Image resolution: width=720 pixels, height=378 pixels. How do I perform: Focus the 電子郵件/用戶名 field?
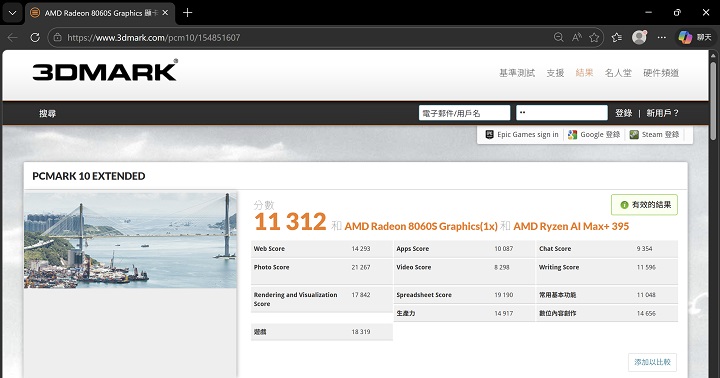tap(464, 113)
